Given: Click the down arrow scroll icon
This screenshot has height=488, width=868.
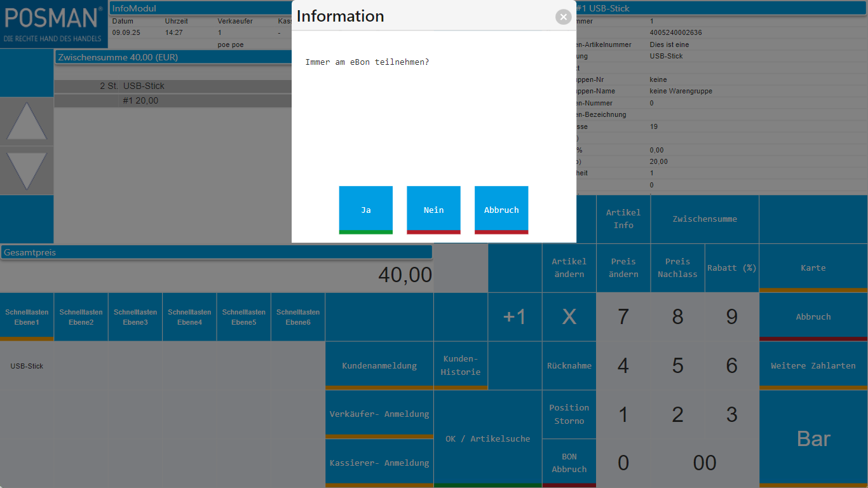Looking at the screenshot, I should pyautogui.click(x=27, y=170).
